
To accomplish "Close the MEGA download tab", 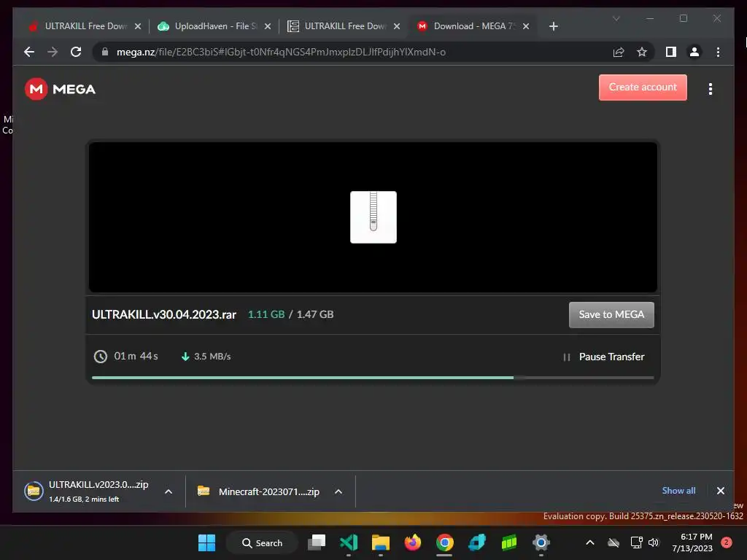I will [526, 26].
